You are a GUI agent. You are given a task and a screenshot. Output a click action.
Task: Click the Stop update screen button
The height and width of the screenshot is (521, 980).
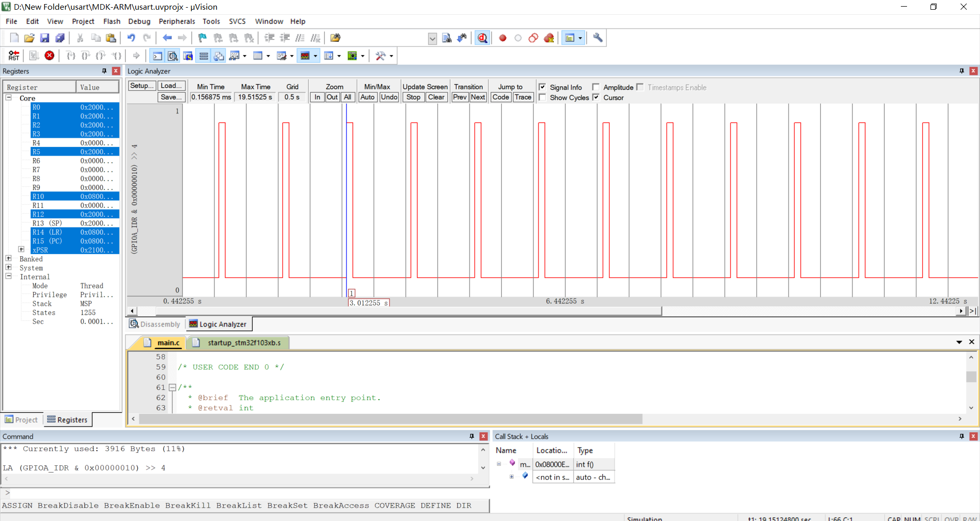413,97
